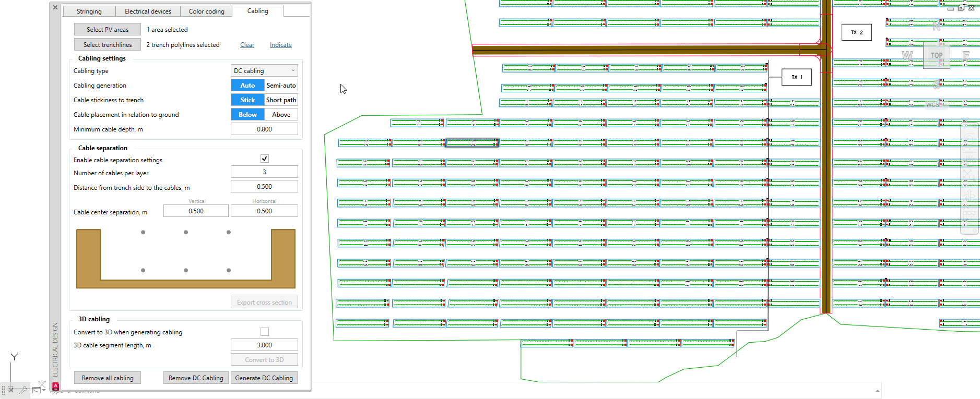Close the Electrical Design palette
Viewport: 980px width, 399px height.
pos(55,7)
